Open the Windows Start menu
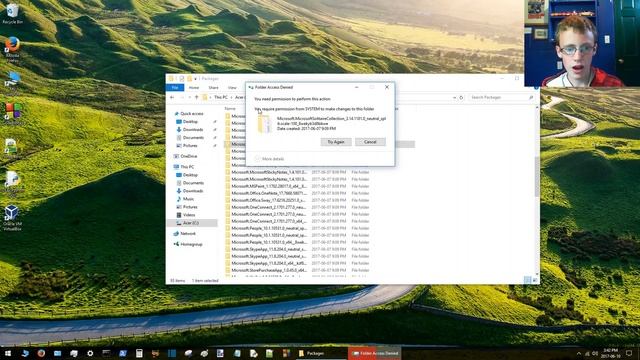 8,353
